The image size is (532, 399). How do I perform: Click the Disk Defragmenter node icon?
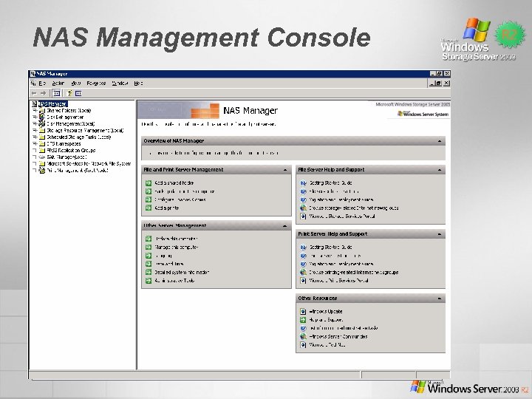pos(42,117)
